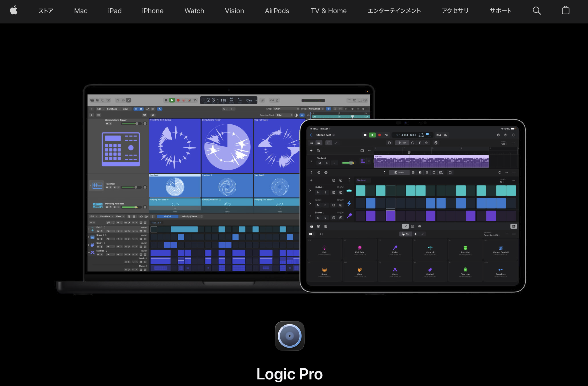Click the Warped Cowbell pad on the iPad
588x386 pixels.
(501, 249)
